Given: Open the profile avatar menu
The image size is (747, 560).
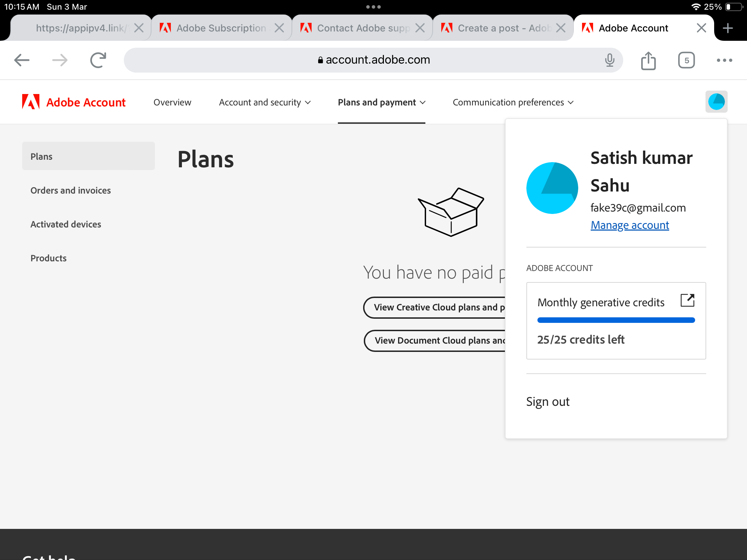Looking at the screenshot, I should 716,102.
